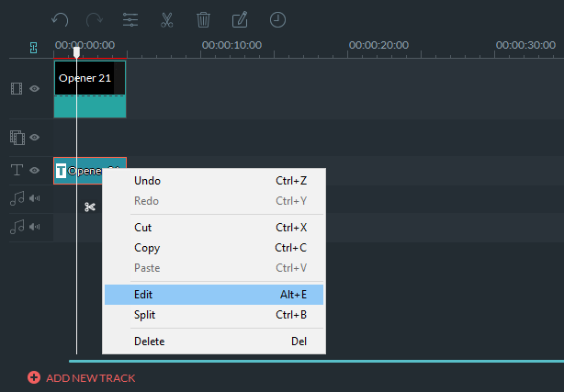The image size is (564, 392).
Task: Click the Edit pencil icon in toolbar
Action: click(x=240, y=19)
